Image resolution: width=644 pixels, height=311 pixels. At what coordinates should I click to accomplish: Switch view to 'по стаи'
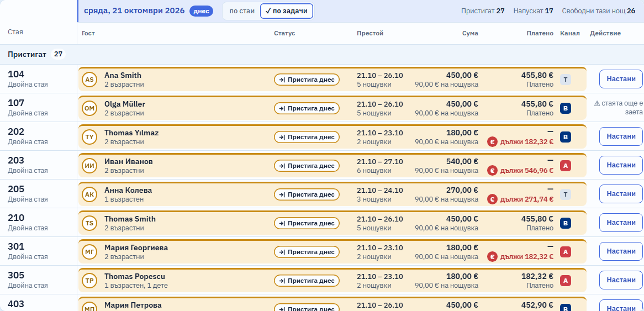[x=242, y=11]
